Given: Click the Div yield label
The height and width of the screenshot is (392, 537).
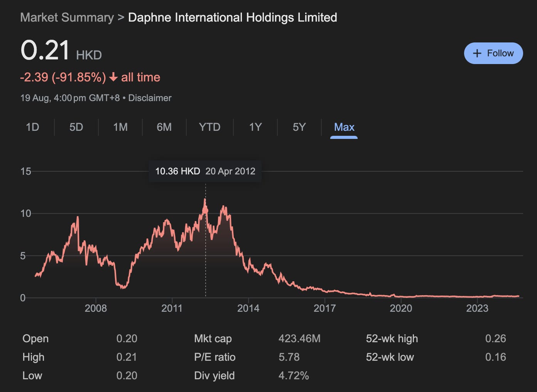Looking at the screenshot, I should 214,376.
